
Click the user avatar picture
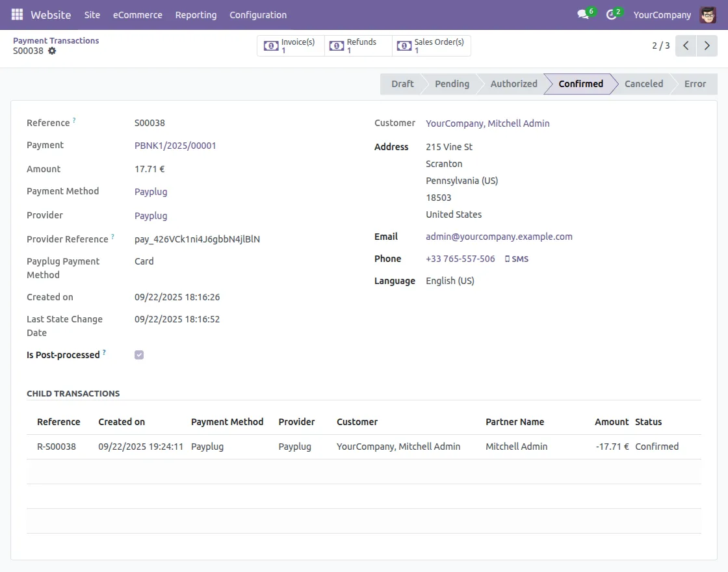708,14
